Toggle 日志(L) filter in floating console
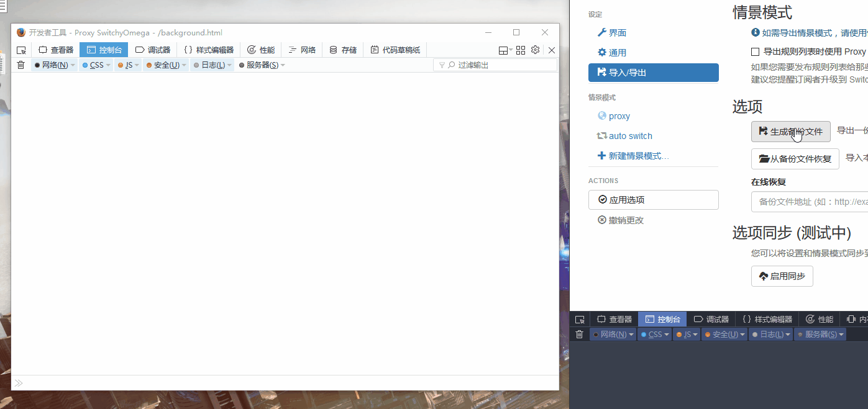 (x=210, y=65)
